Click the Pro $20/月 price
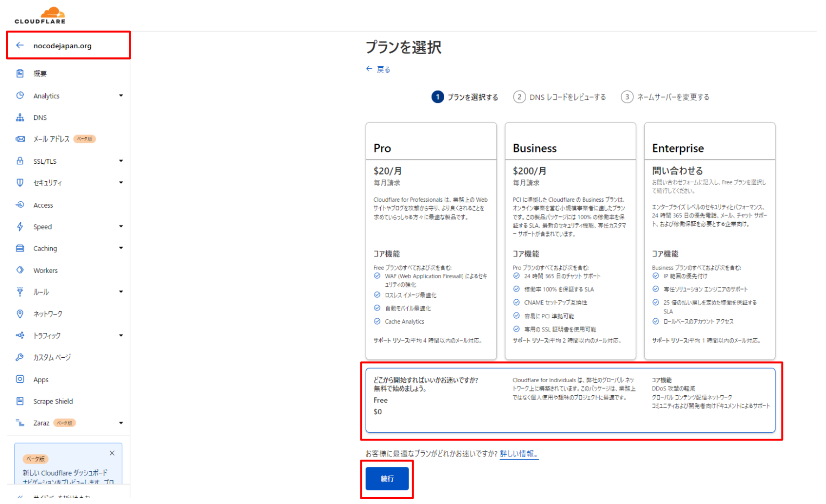 (x=388, y=171)
